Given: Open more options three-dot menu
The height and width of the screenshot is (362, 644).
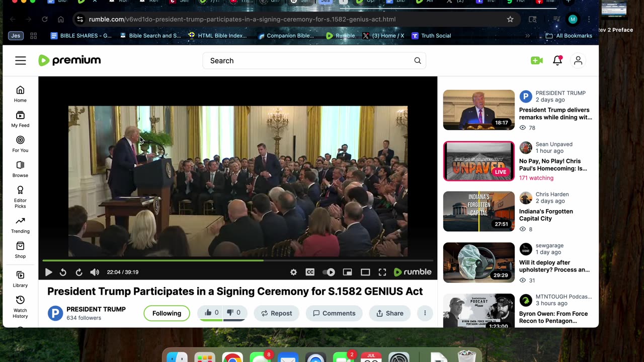Looking at the screenshot, I should 425,313.
